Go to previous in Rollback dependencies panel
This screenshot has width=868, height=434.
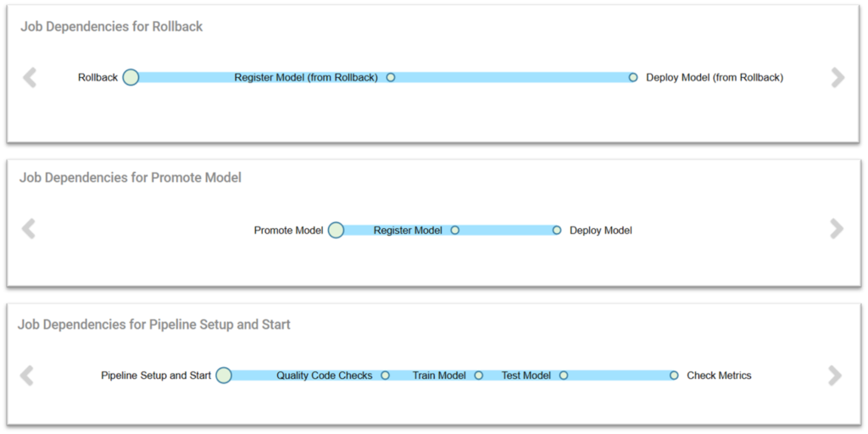tap(30, 78)
